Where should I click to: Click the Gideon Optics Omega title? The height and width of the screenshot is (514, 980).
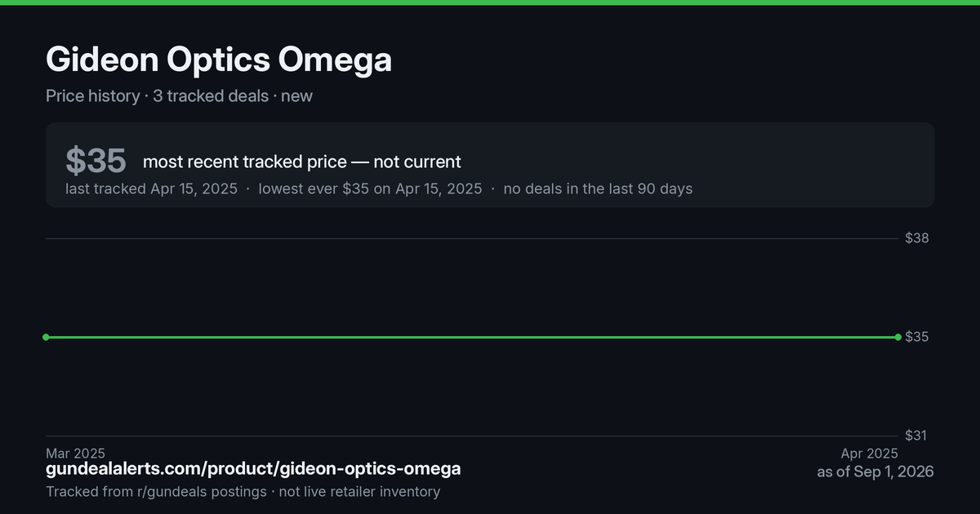219,60
